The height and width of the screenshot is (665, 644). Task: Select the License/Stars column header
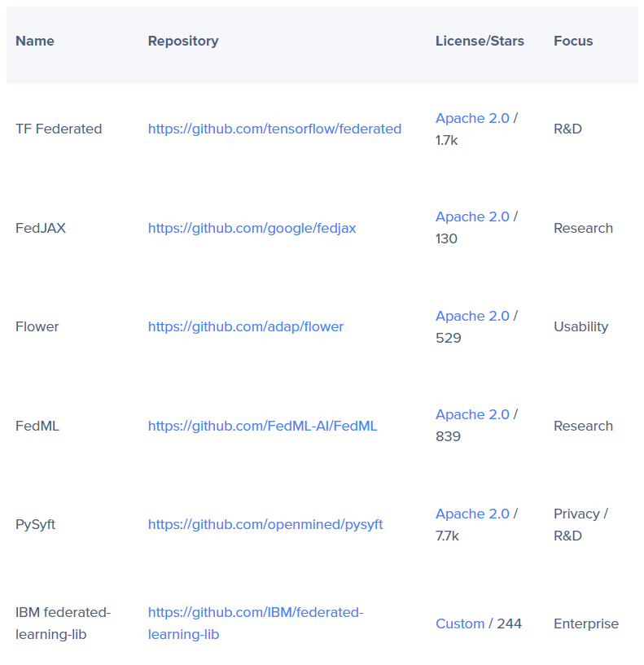click(x=480, y=41)
